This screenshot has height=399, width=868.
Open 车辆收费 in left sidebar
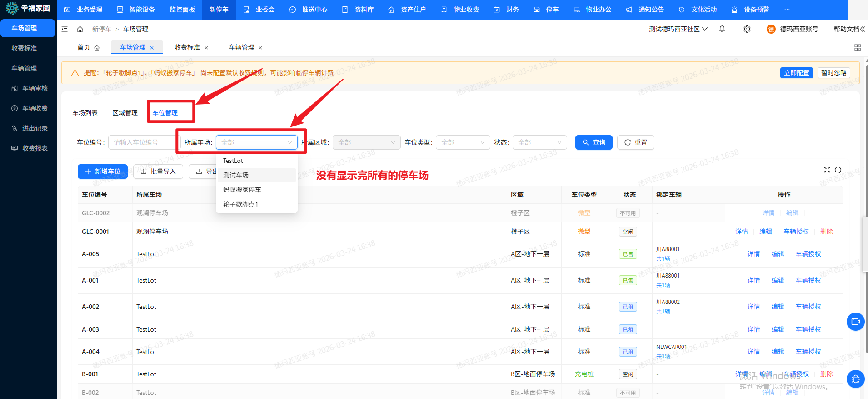35,108
